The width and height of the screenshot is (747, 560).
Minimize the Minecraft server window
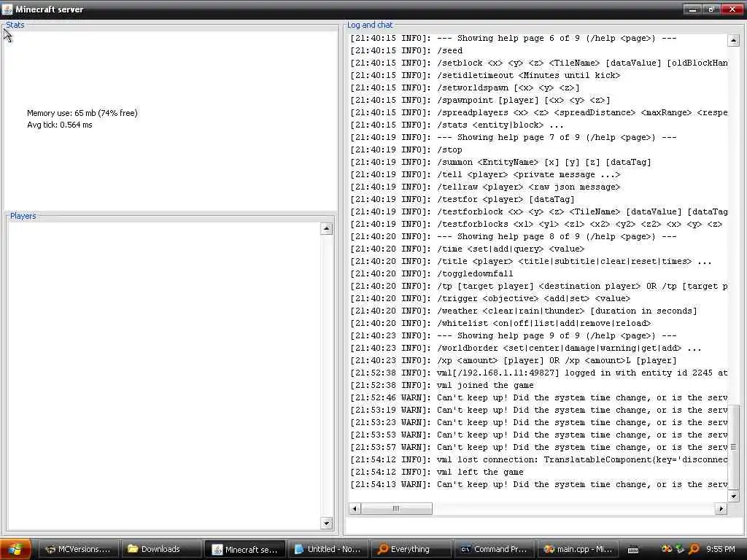(x=692, y=9)
